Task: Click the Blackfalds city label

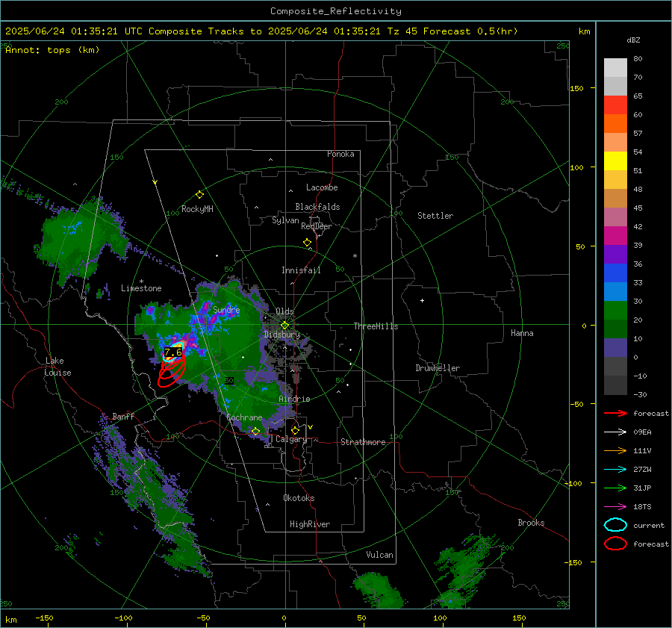Action: pos(317,207)
